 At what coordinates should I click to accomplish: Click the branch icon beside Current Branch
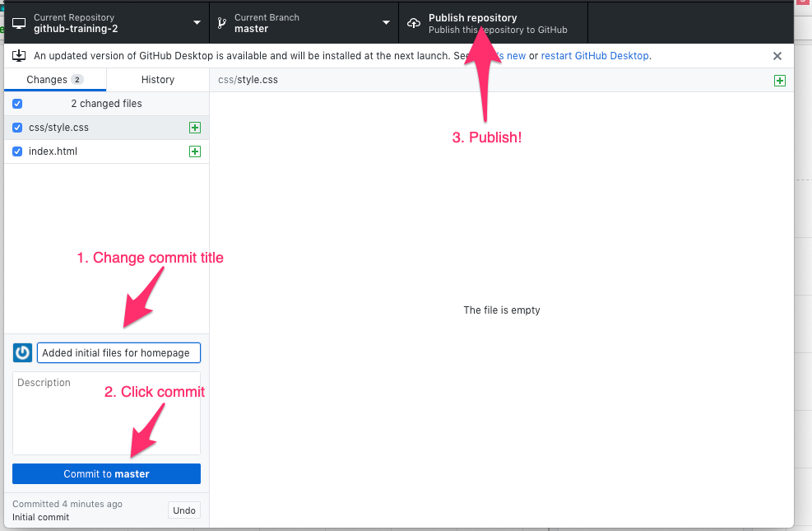point(221,23)
